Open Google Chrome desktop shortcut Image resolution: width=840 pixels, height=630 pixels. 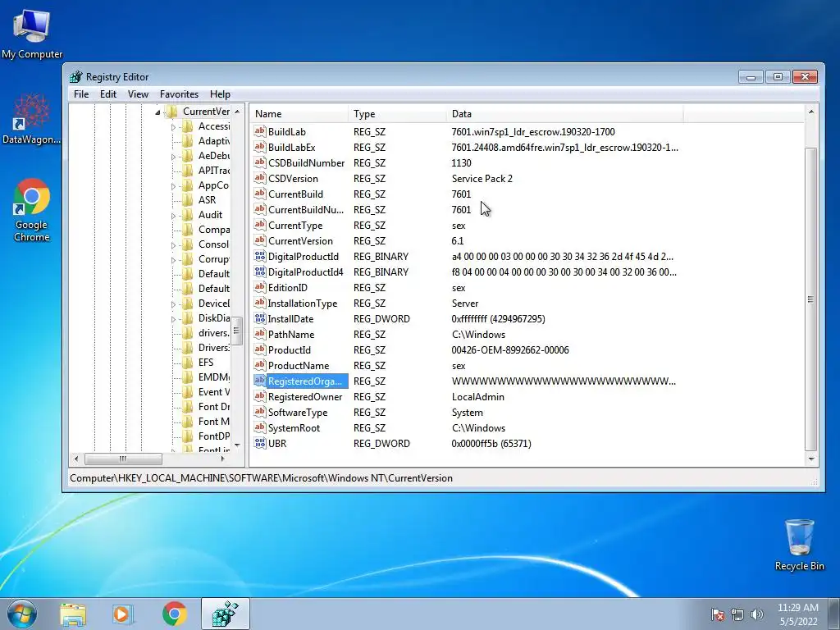pos(32,210)
